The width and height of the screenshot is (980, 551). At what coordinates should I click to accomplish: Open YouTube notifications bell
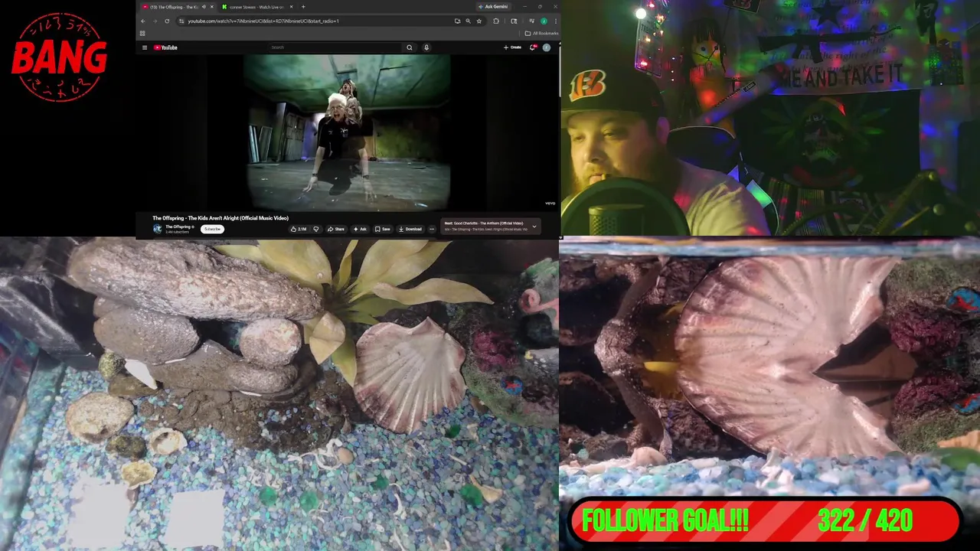533,47
